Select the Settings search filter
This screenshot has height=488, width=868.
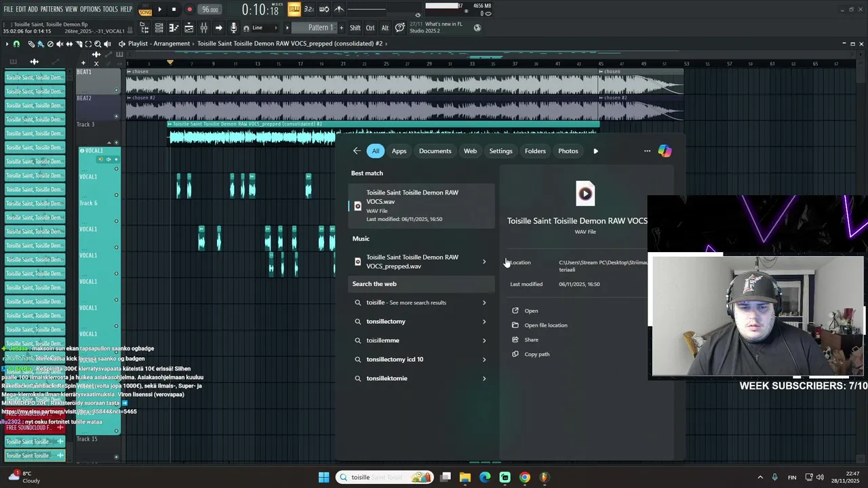[501, 151]
